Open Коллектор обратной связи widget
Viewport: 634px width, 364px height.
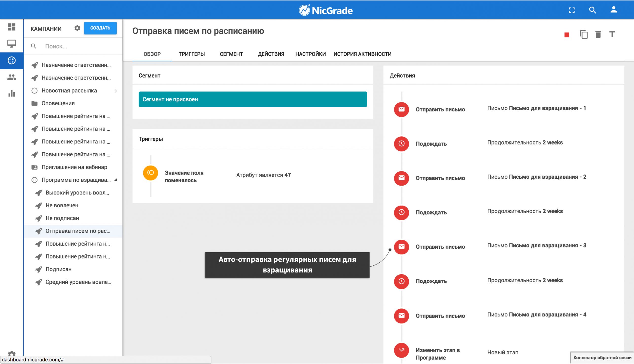602,358
